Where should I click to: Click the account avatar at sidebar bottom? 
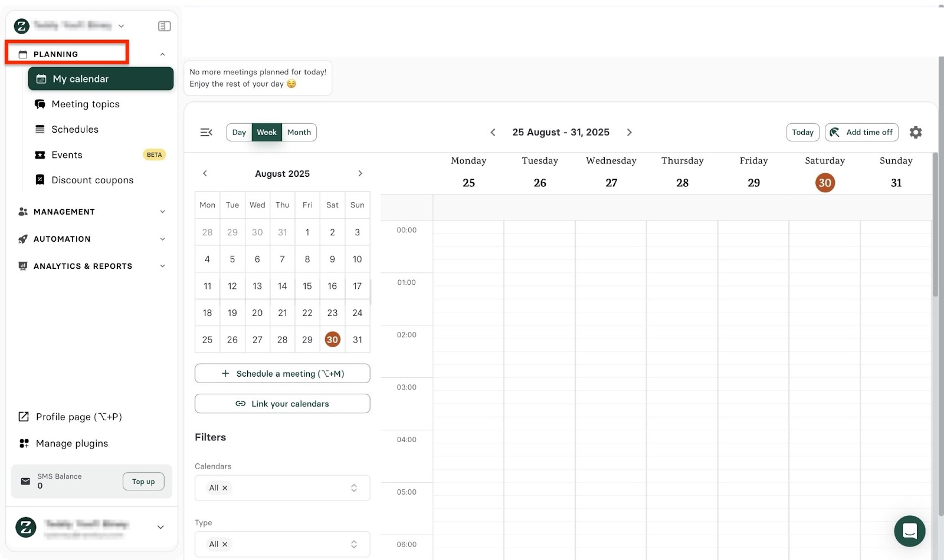coord(26,527)
